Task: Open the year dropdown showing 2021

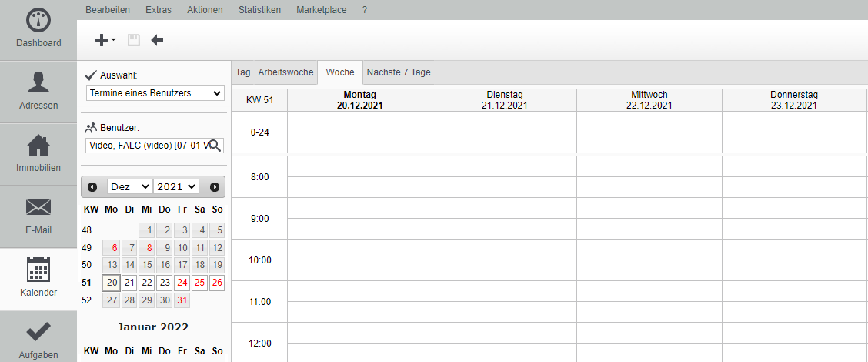Action: point(176,186)
